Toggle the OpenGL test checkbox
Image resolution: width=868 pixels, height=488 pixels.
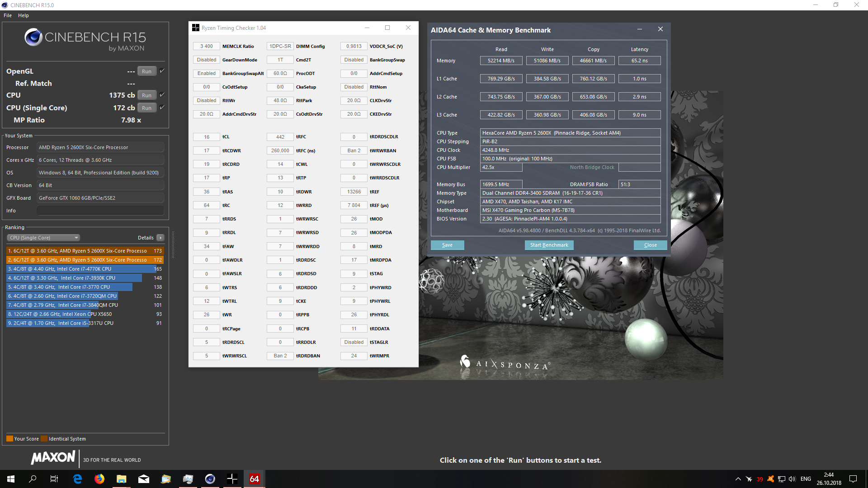click(x=162, y=71)
